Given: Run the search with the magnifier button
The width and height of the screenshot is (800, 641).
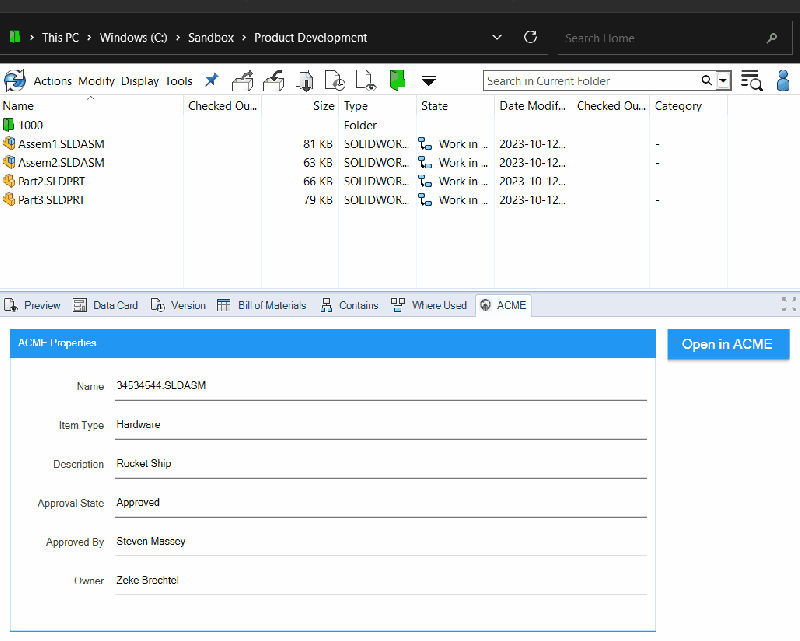Looking at the screenshot, I should [x=706, y=80].
